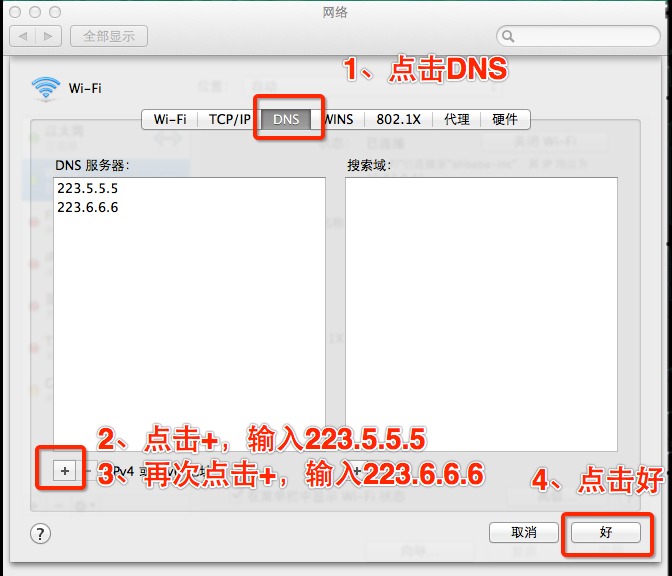Click the minus button beside DNS plus
Screen dimensions: 672x576
point(88,471)
